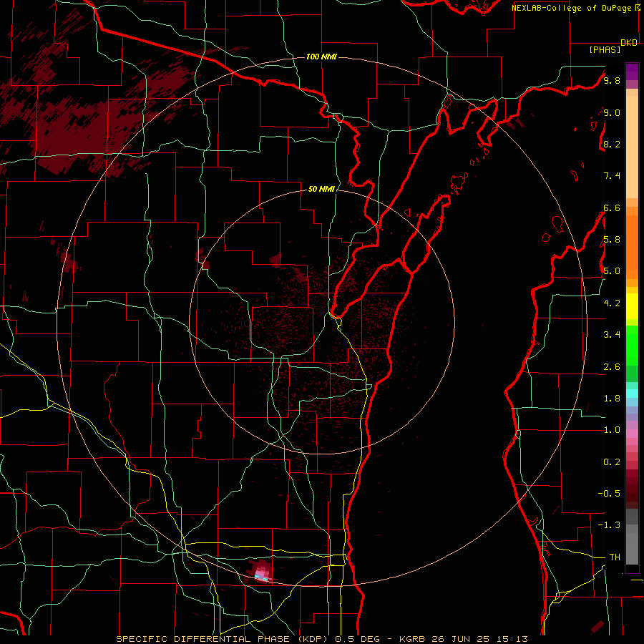Click the 3.4 value on the scale
The image size is (644, 644).
tap(612, 334)
